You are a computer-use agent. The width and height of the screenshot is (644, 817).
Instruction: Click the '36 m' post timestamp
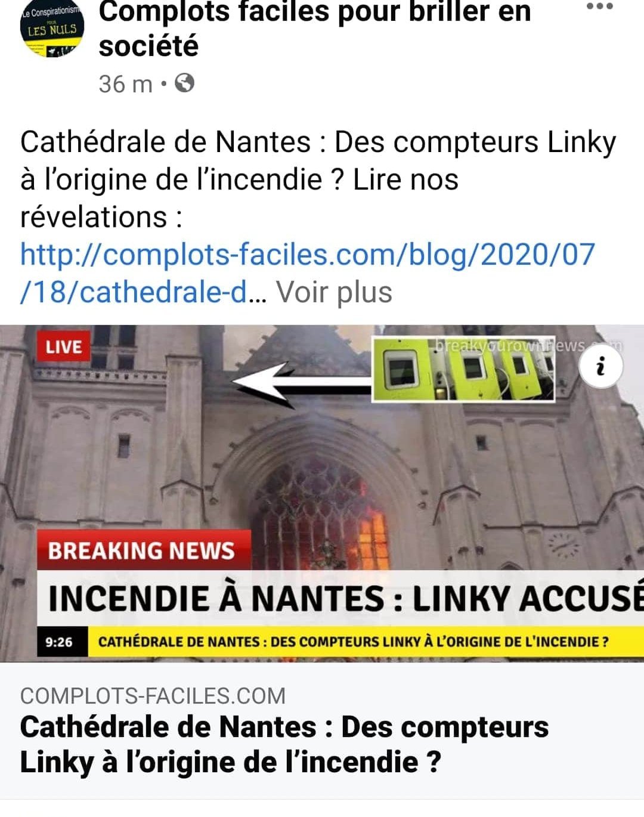point(126,84)
